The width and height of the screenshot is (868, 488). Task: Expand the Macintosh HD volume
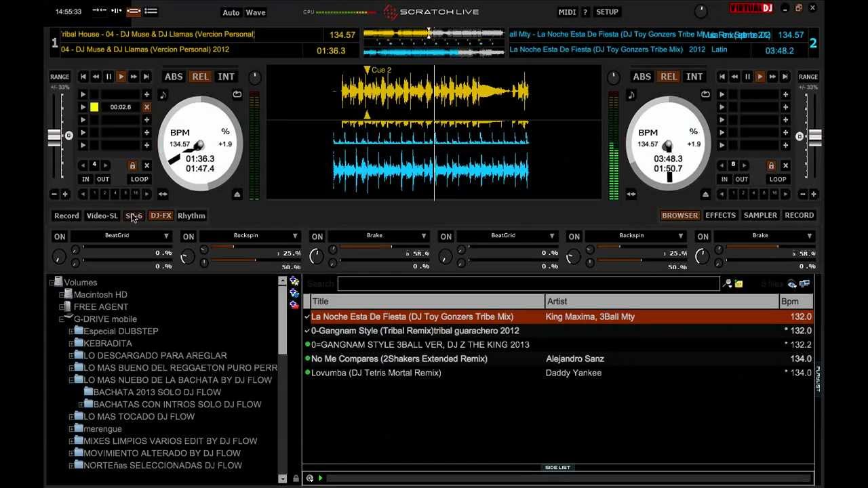tap(61, 295)
